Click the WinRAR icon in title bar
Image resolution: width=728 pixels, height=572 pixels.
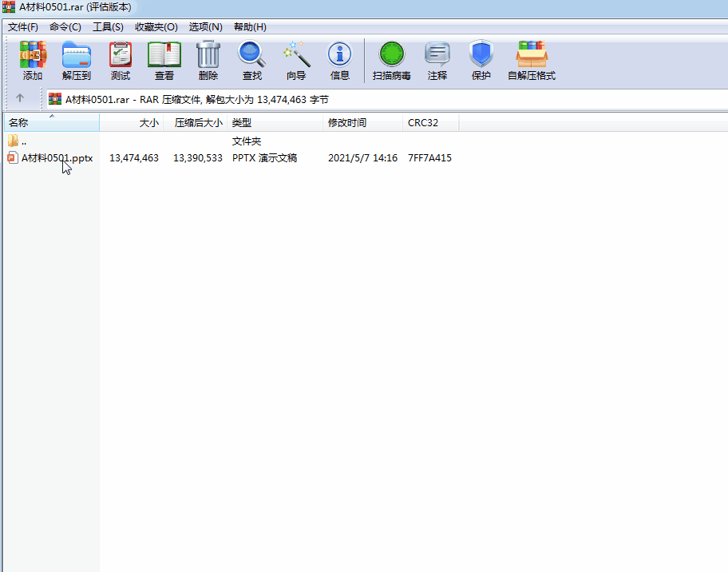[9, 7]
